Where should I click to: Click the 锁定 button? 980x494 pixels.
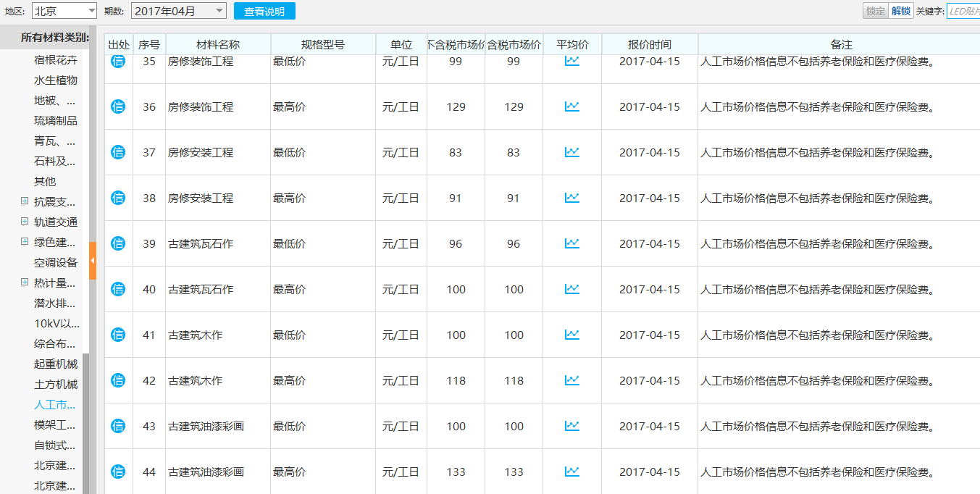click(x=876, y=11)
